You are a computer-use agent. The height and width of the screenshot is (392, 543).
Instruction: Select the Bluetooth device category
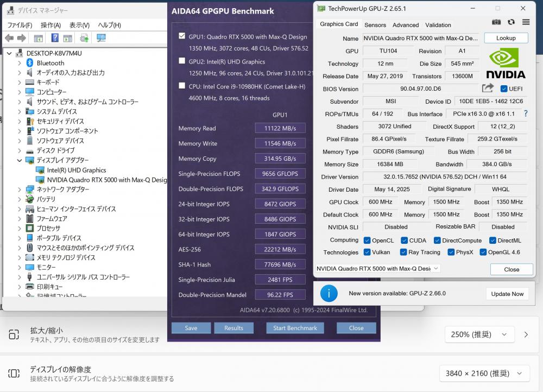pos(50,63)
